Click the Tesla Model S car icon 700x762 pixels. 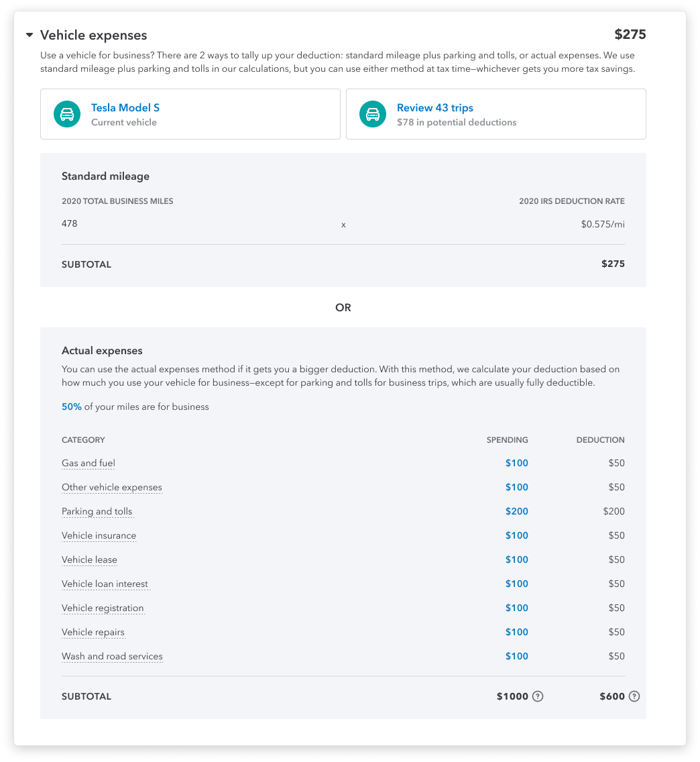(x=67, y=114)
